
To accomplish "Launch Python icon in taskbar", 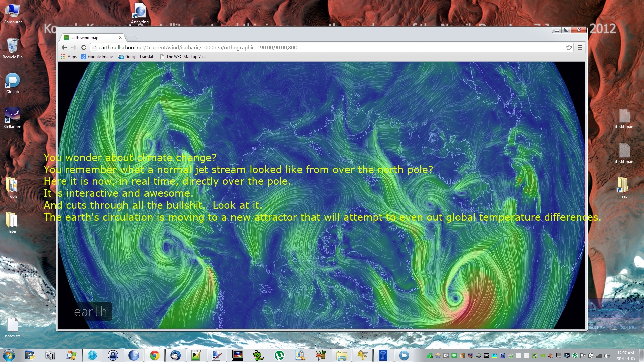I will coord(30,355).
